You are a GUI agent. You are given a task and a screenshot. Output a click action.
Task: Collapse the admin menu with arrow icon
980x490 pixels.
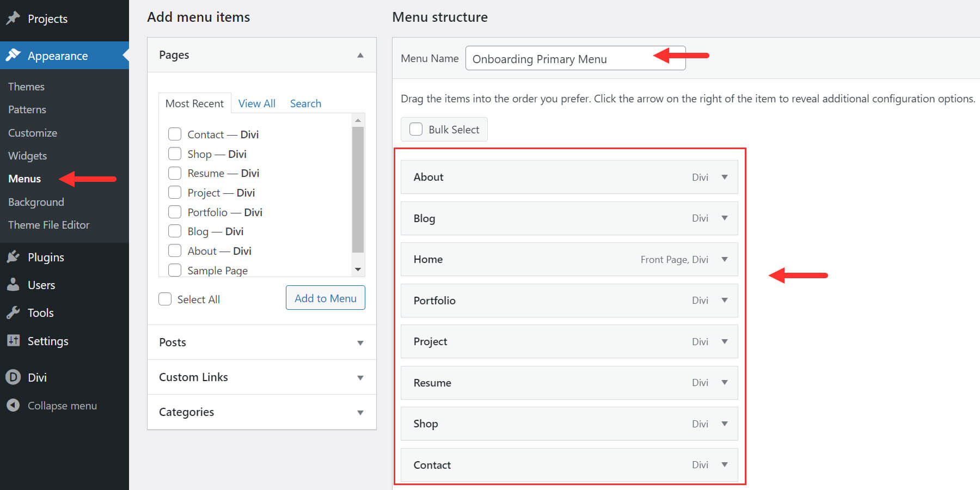(13, 405)
